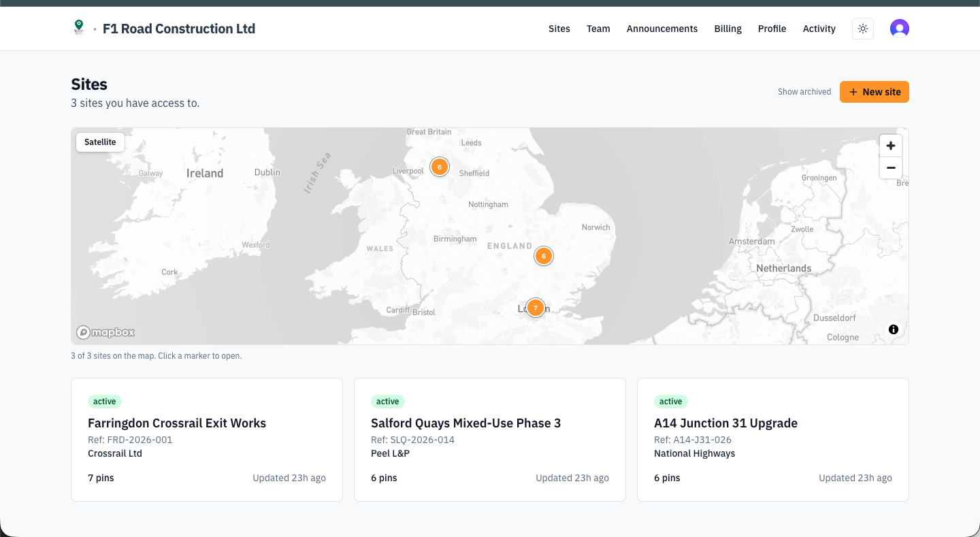Open the profile avatar menu
980x537 pixels.
click(899, 28)
